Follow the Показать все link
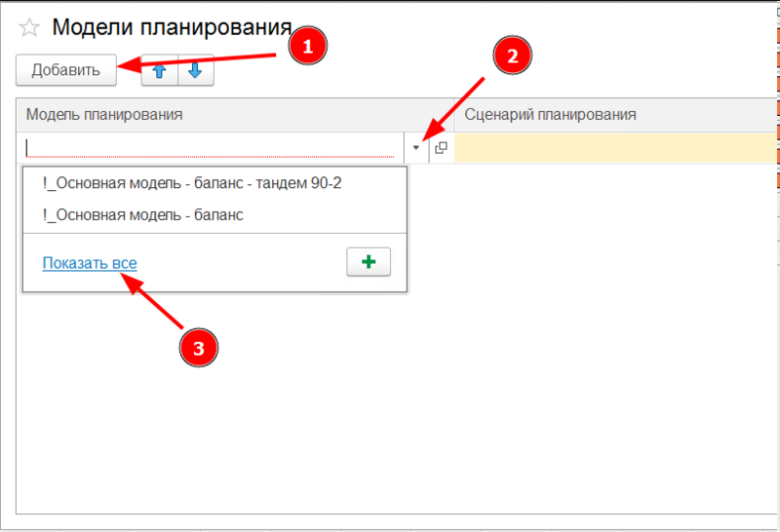Screen dimensions: 780x532 click(x=90, y=263)
